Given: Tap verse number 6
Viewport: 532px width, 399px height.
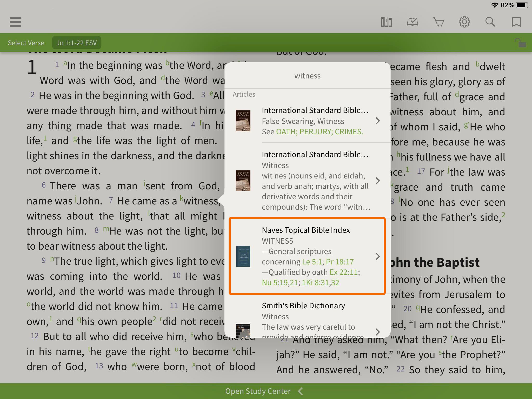Looking at the screenshot, I should 44,185.
